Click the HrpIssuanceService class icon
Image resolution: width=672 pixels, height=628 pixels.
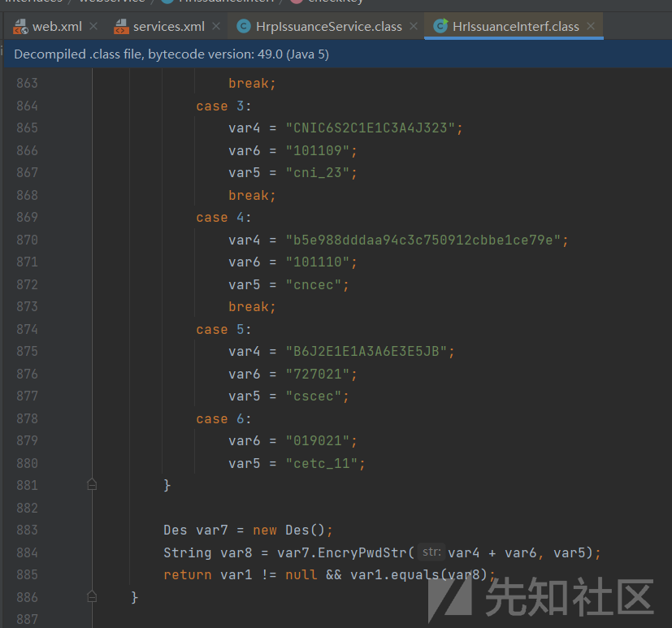244,27
